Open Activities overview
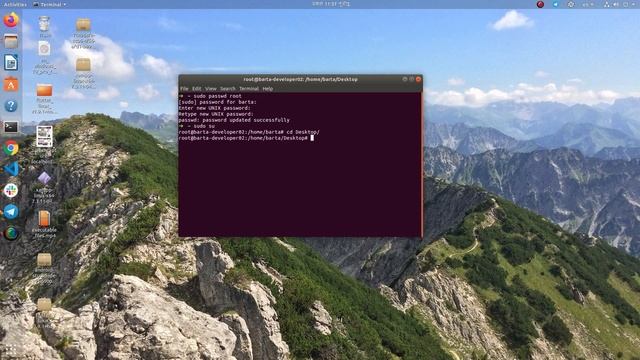 15,4
